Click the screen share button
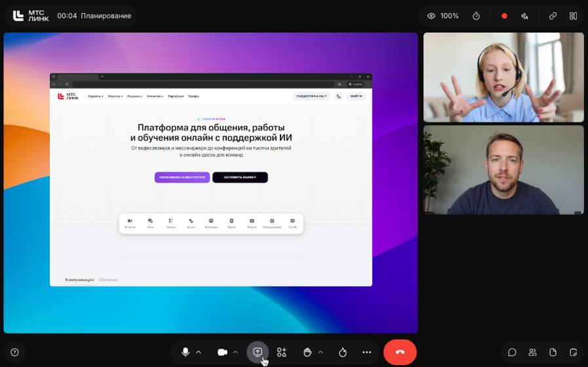588x367 pixels. (x=258, y=352)
